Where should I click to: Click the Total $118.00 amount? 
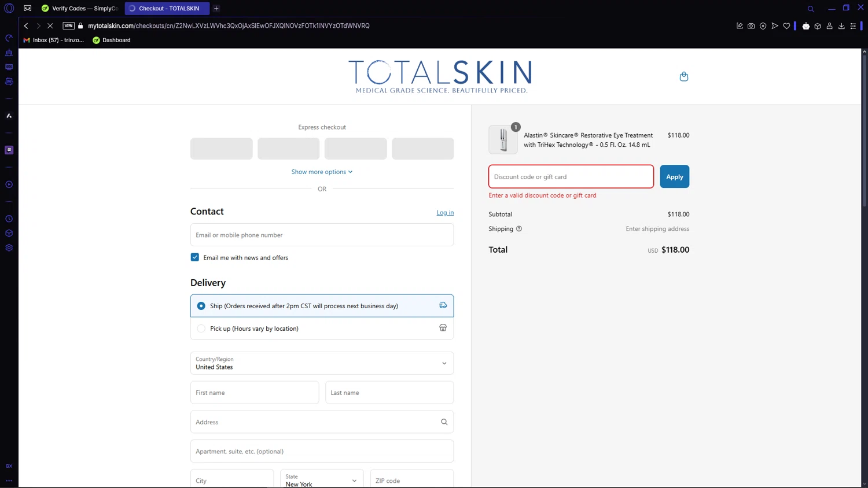click(x=675, y=250)
